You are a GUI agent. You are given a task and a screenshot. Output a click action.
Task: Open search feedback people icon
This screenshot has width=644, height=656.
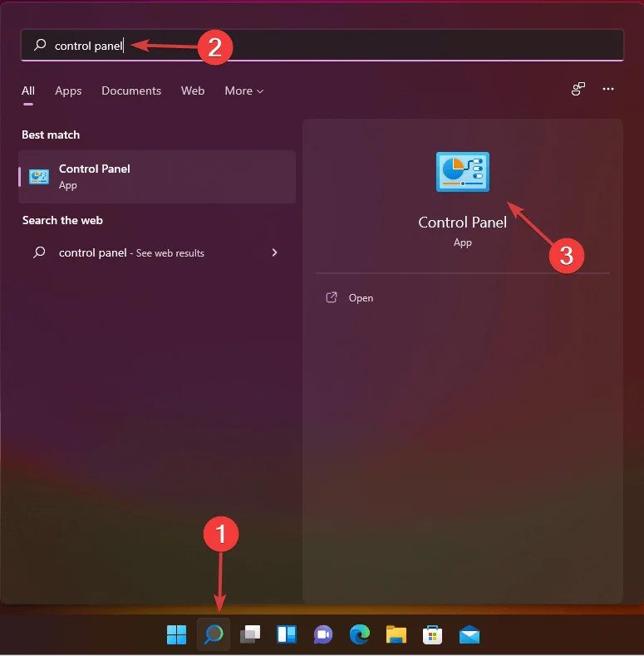(578, 89)
